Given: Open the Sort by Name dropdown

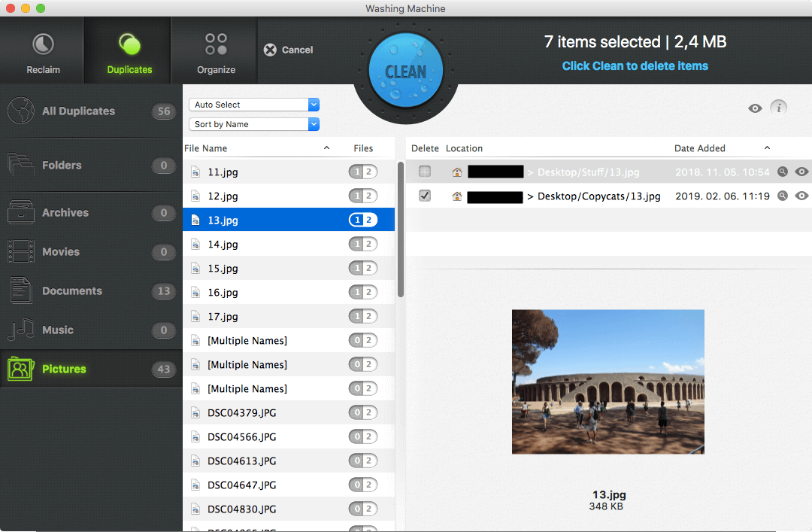Looking at the screenshot, I should pyautogui.click(x=254, y=124).
